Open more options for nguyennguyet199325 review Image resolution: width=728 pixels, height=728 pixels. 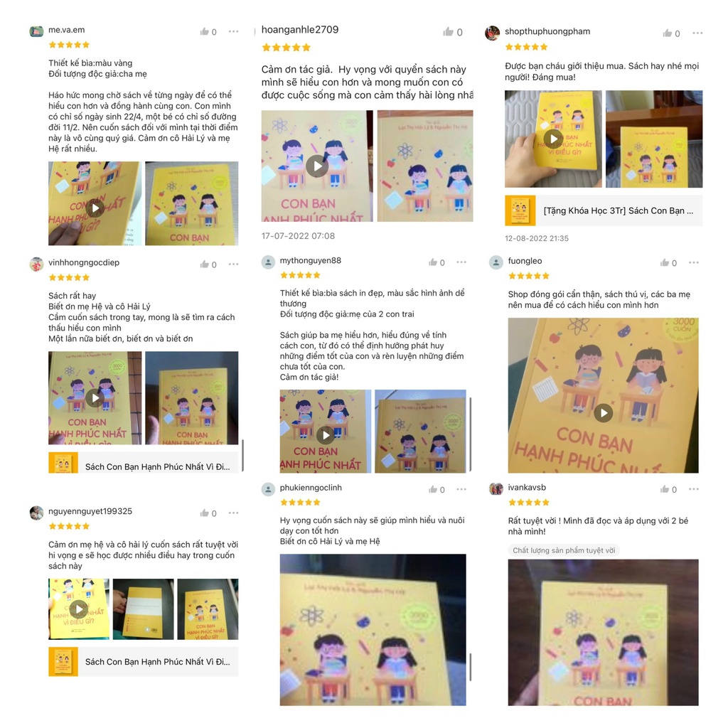click(233, 513)
